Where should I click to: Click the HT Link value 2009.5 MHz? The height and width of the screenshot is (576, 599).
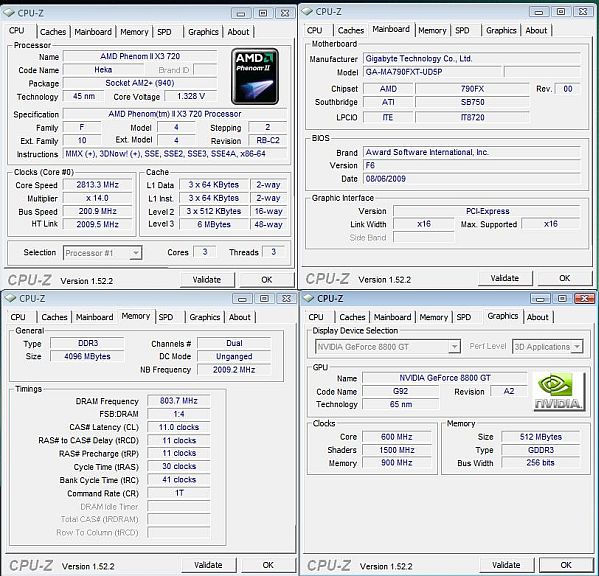[x=97, y=224]
